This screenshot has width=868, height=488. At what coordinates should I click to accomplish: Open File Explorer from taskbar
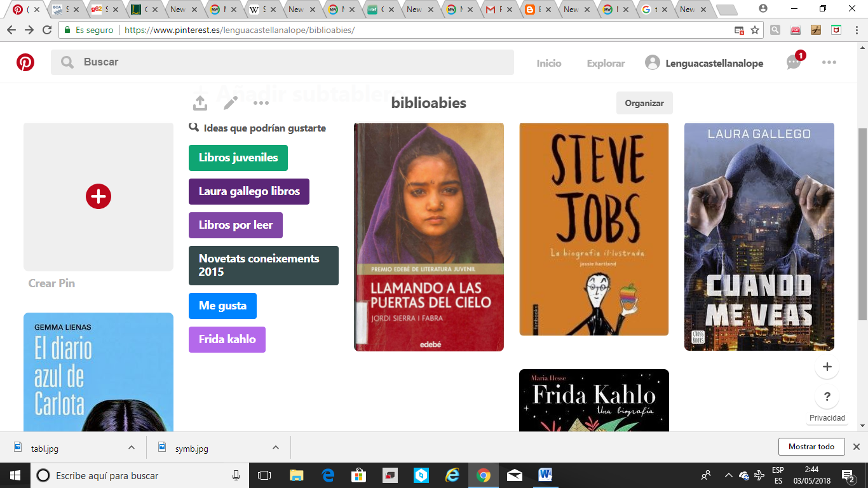(x=296, y=475)
